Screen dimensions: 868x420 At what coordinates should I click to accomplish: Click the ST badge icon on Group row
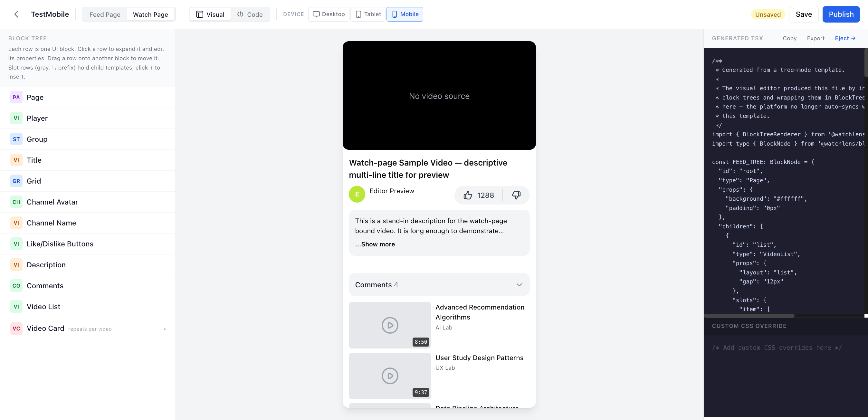(16, 139)
